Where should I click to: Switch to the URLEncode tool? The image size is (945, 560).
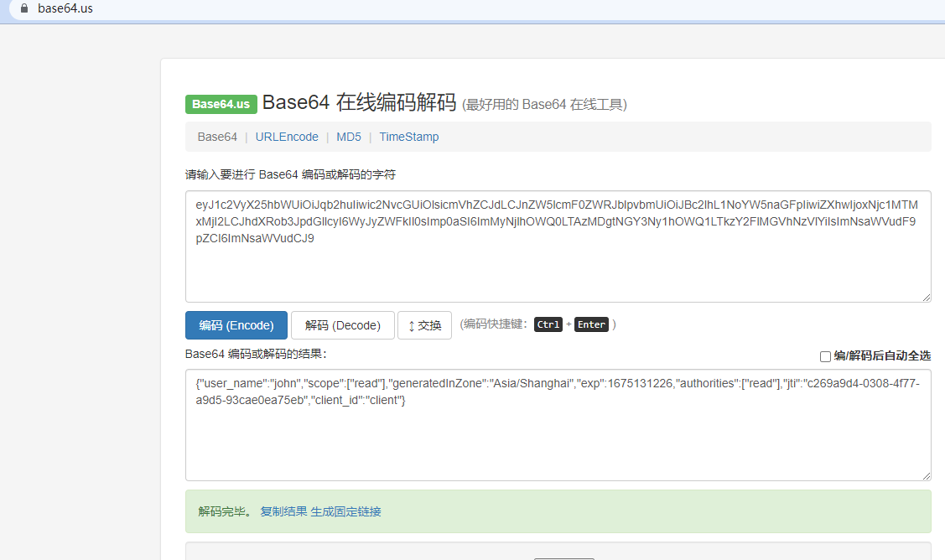pyautogui.click(x=287, y=137)
